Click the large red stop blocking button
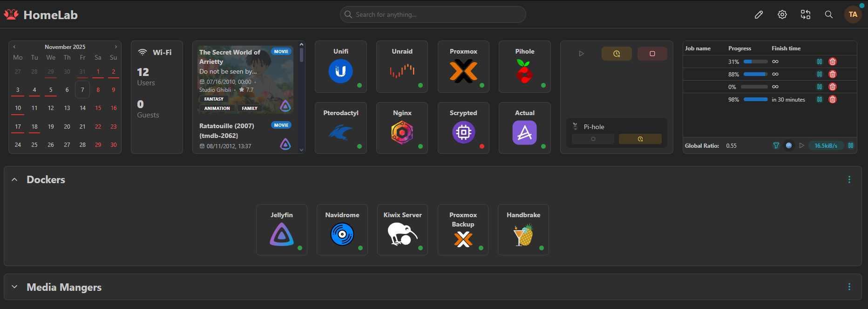Screen dimensions: 868x309 tap(652, 54)
